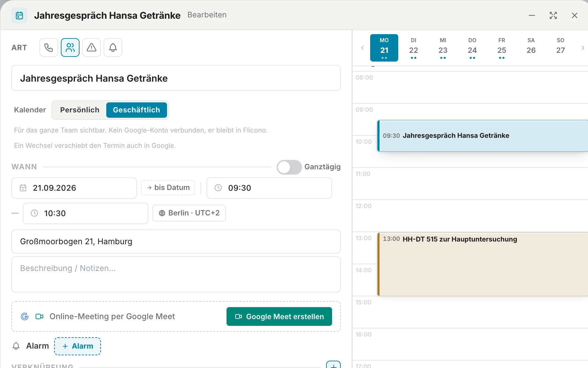The image size is (588, 368).
Task: Toggle the Ganztägig all-day switch
Action: pos(289,167)
